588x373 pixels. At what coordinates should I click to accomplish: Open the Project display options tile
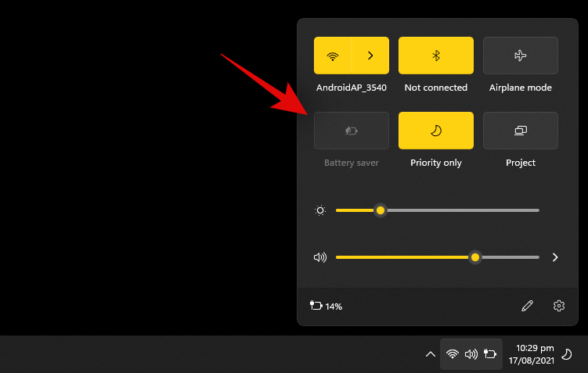pos(521,131)
